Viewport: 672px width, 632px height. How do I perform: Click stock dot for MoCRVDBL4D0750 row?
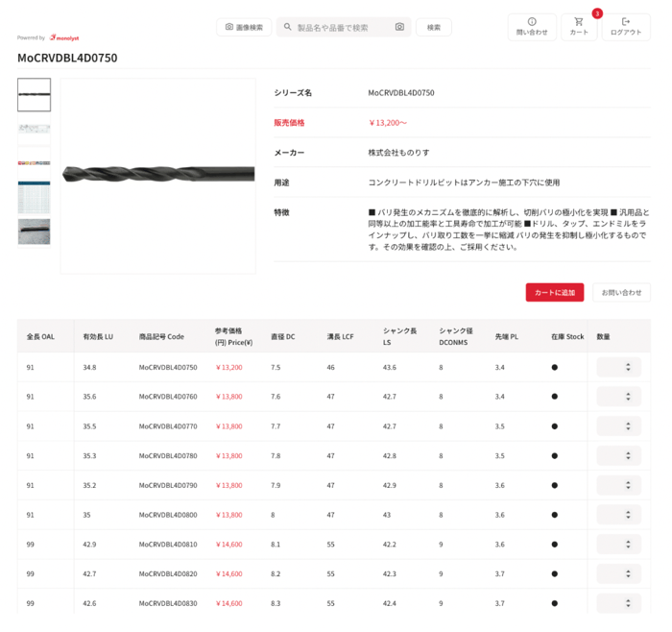(554, 367)
